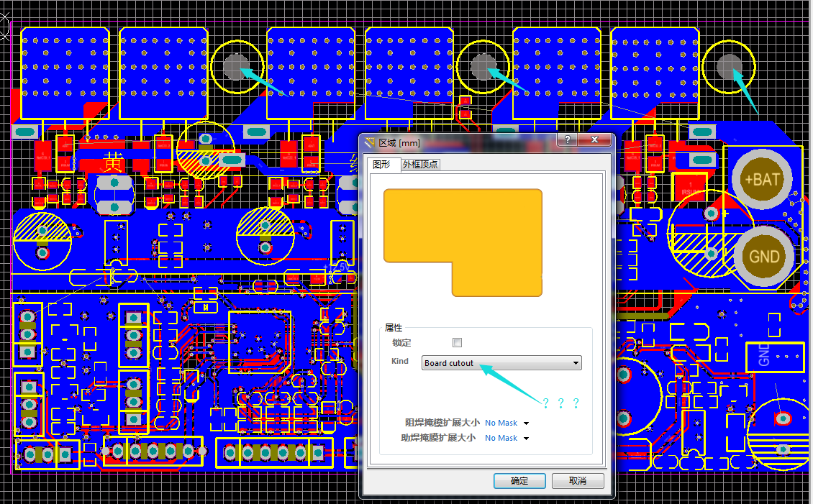This screenshot has width=813, height=504.
Task: Close the 区域 dialog window
Action: 595,139
